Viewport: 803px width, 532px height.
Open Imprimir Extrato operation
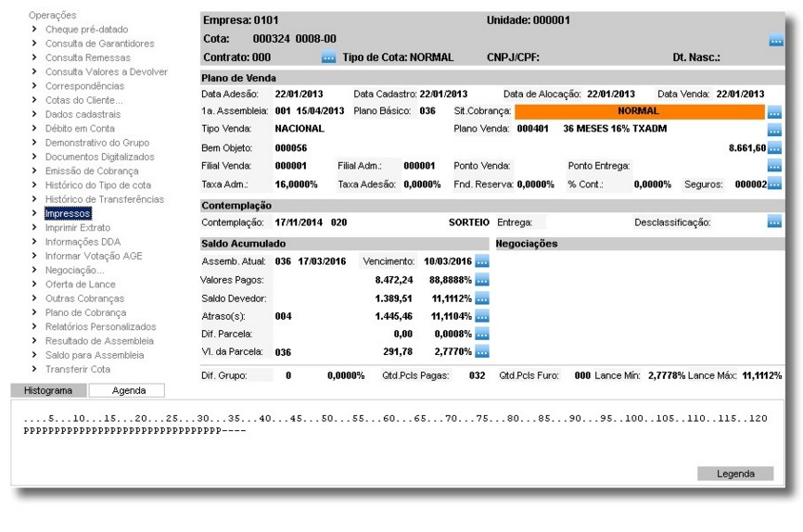(78, 227)
